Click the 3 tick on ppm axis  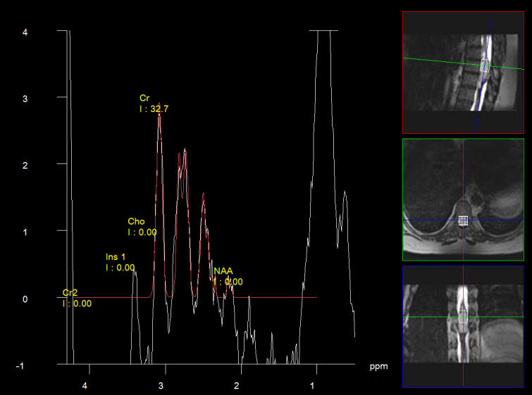pyautogui.click(x=161, y=386)
